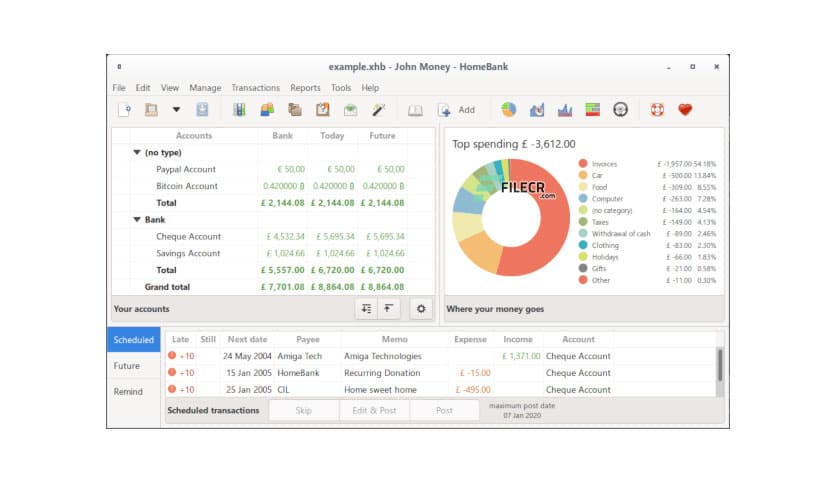Open the Help menu
This screenshot has height=484, width=836.
point(370,87)
